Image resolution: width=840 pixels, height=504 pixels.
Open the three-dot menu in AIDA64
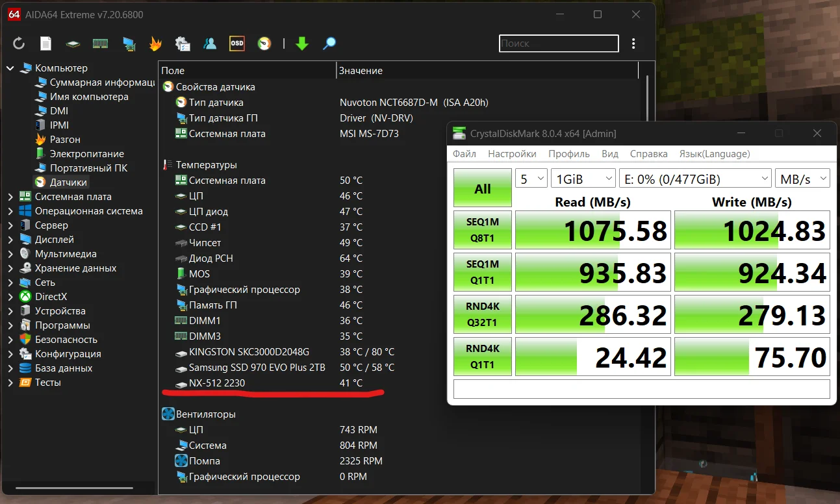point(634,44)
